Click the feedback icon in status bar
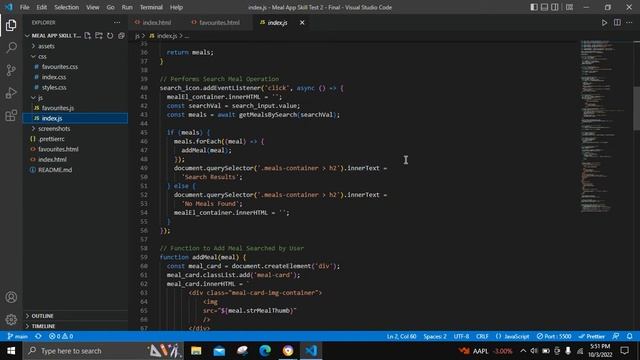Image resolution: width=640 pixels, height=360 pixels. coord(616,336)
